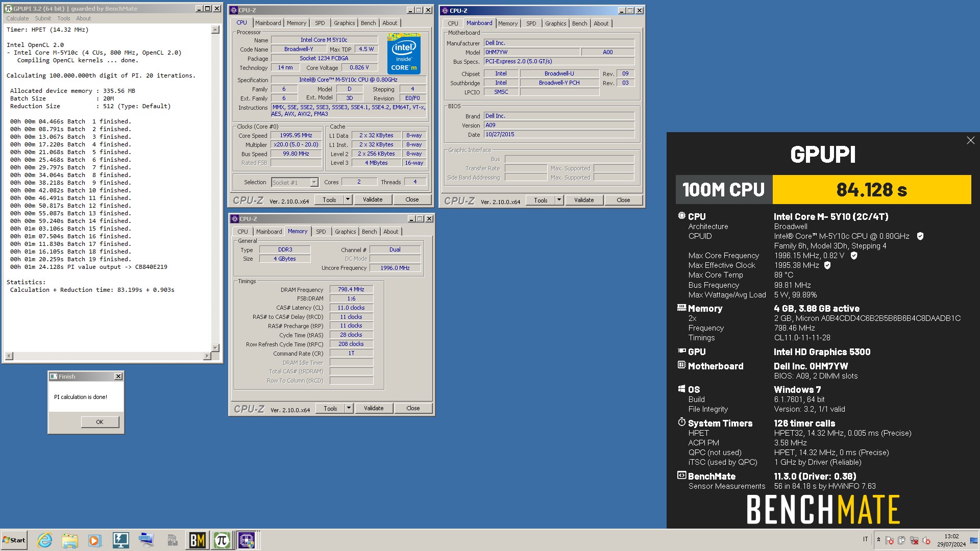Open Internet Explorer from the taskbar

tap(45, 540)
